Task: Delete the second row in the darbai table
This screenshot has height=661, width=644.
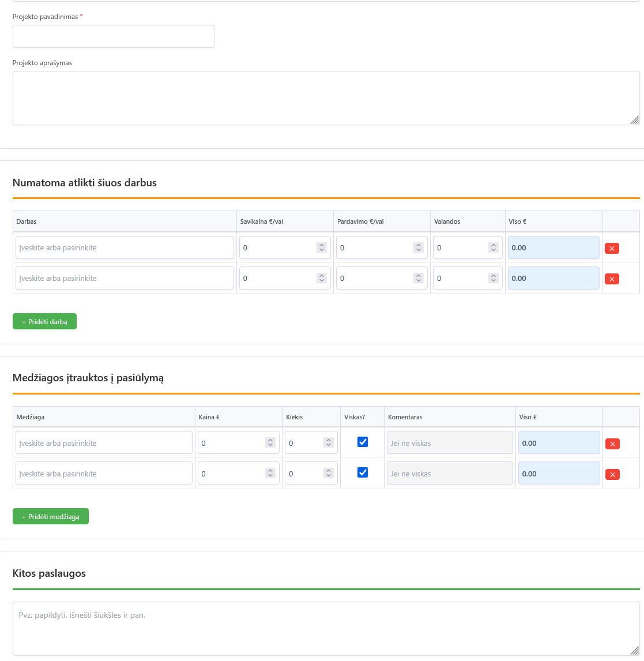Action: [612, 279]
